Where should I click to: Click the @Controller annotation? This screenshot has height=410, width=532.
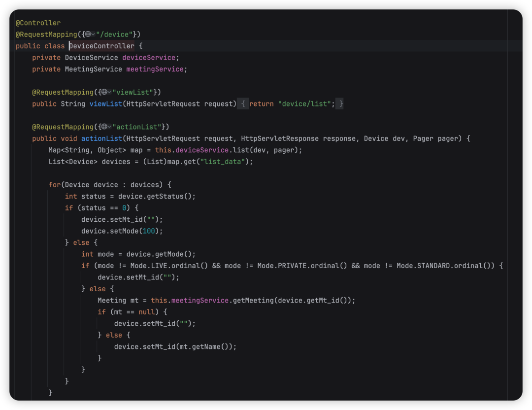pos(38,23)
